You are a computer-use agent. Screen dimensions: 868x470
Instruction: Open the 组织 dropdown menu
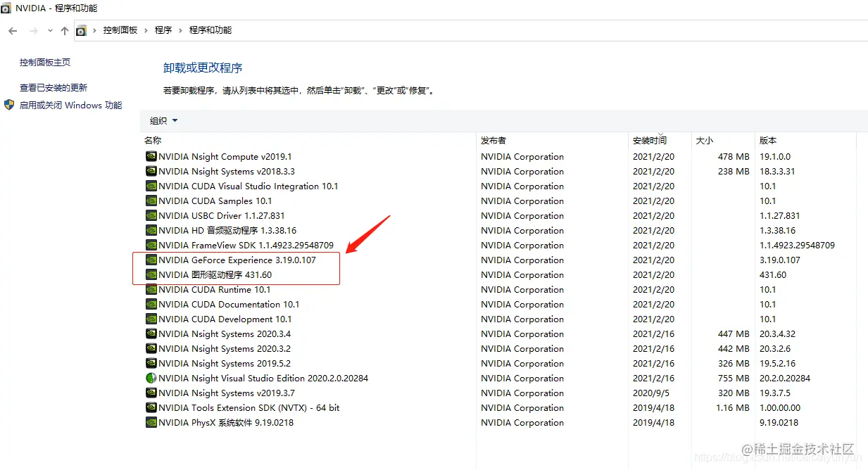coord(164,120)
